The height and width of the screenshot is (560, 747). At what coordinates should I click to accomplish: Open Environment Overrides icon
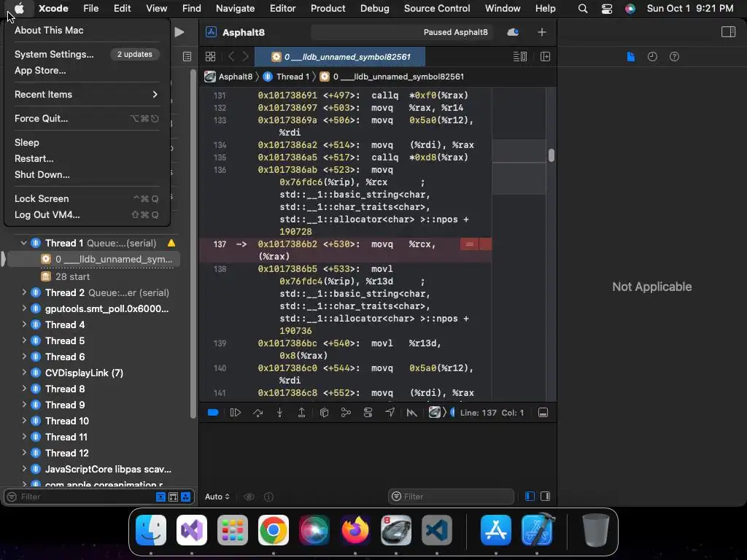pyautogui.click(x=368, y=413)
